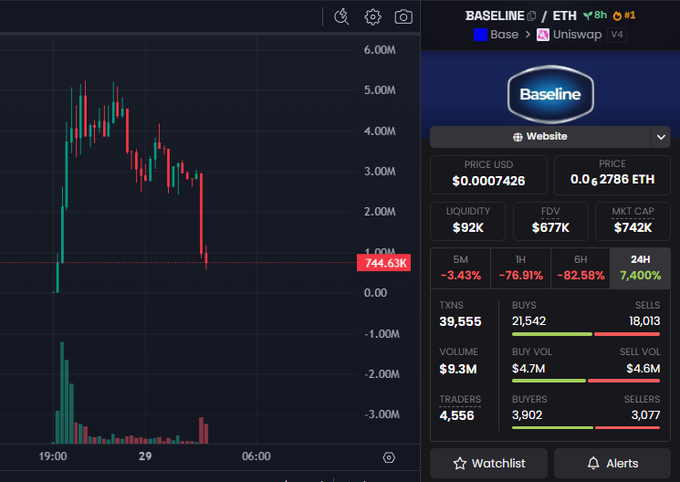Image resolution: width=680 pixels, height=482 pixels.
Task: Click the buy vol/sell vol ratio bar
Action: pos(586,381)
